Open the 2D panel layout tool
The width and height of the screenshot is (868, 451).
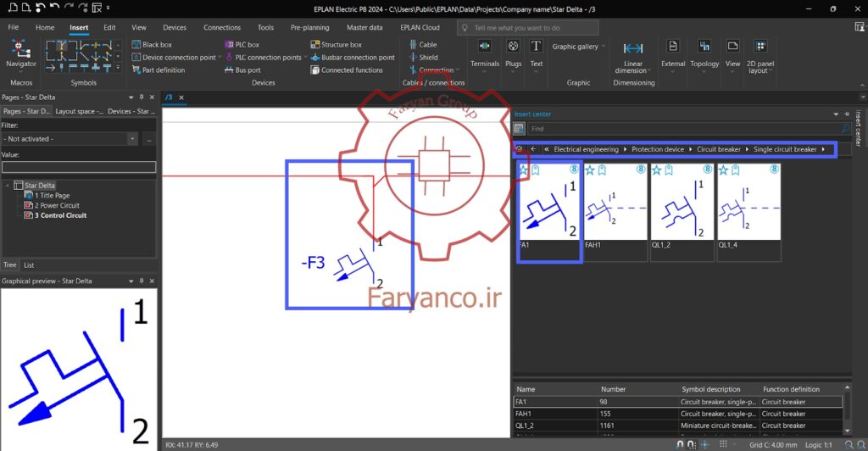760,57
